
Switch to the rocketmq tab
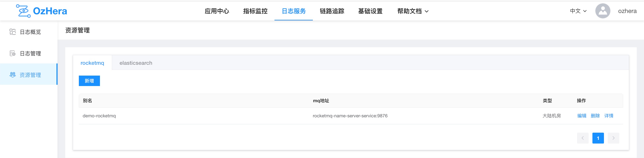(92, 63)
